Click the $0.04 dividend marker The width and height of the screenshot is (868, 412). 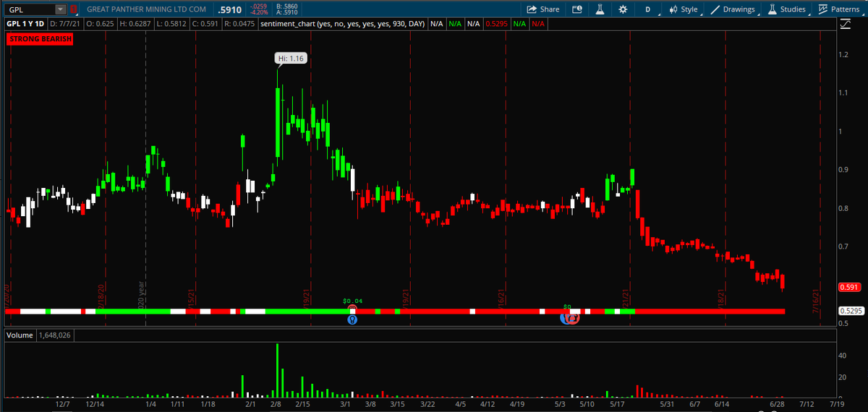tap(352, 300)
